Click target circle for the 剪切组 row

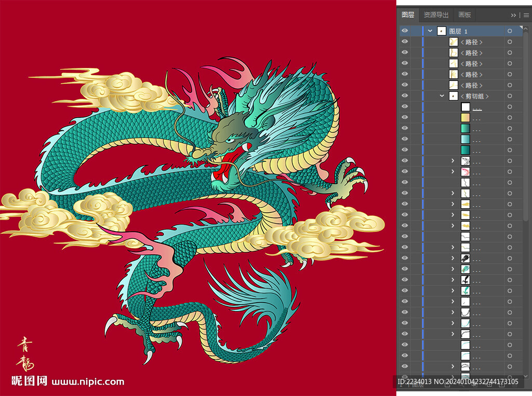[510, 96]
